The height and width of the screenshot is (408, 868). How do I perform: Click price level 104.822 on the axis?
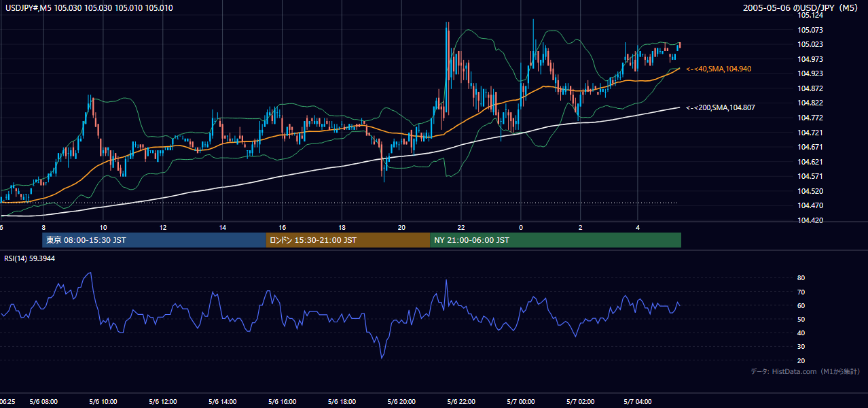[810, 103]
